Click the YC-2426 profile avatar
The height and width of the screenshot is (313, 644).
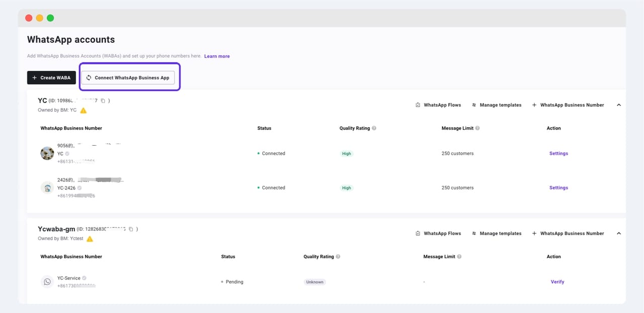(47, 187)
